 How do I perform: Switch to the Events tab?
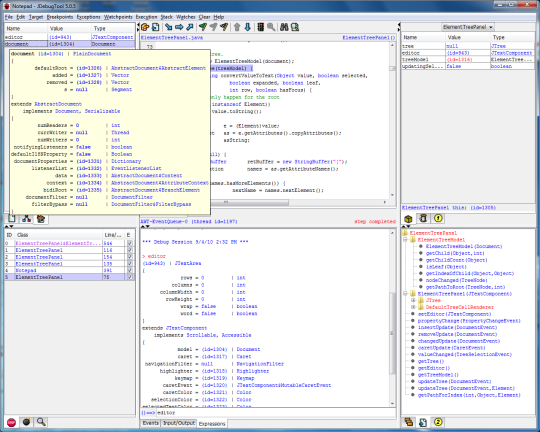coord(150,423)
